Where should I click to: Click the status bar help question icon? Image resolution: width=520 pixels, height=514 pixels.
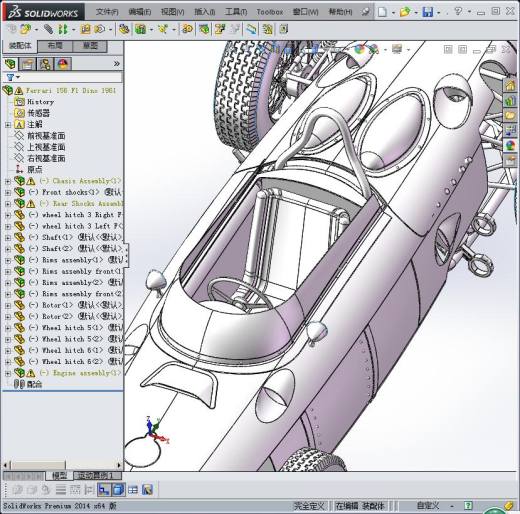[x=468, y=506]
